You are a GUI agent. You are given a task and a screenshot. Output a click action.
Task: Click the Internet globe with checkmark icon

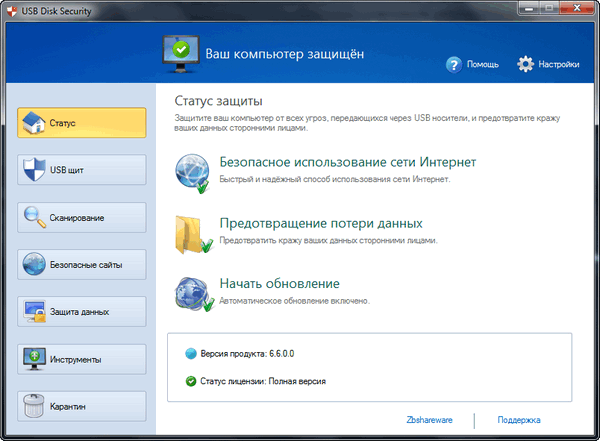(193, 174)
